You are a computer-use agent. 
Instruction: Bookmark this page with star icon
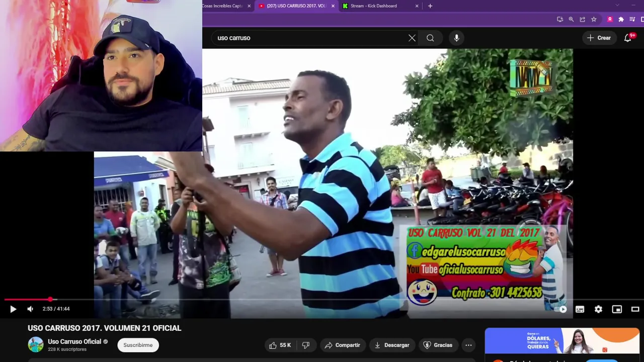pyautogui.click(x=594, y=19)
